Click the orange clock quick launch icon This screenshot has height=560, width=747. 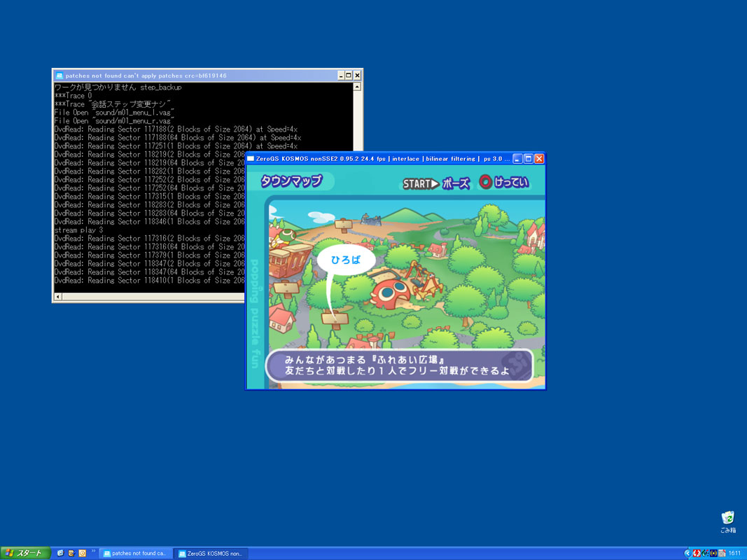[x=82, y=553]
